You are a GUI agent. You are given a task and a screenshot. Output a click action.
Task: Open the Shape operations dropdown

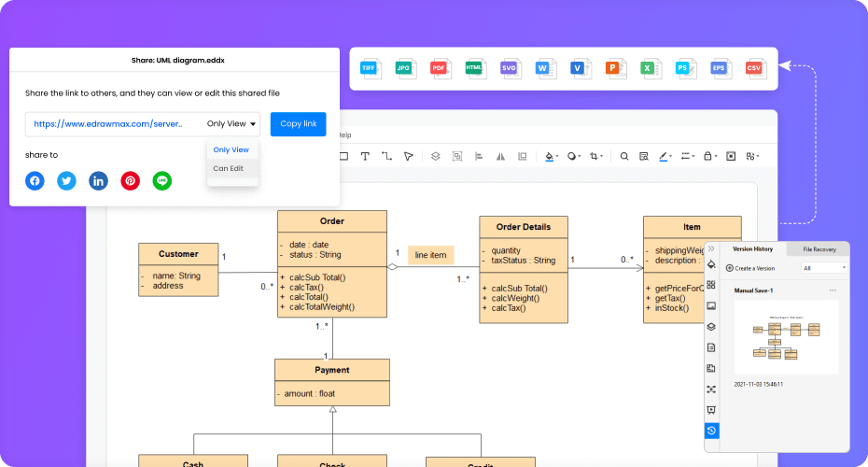pos(752,156)
